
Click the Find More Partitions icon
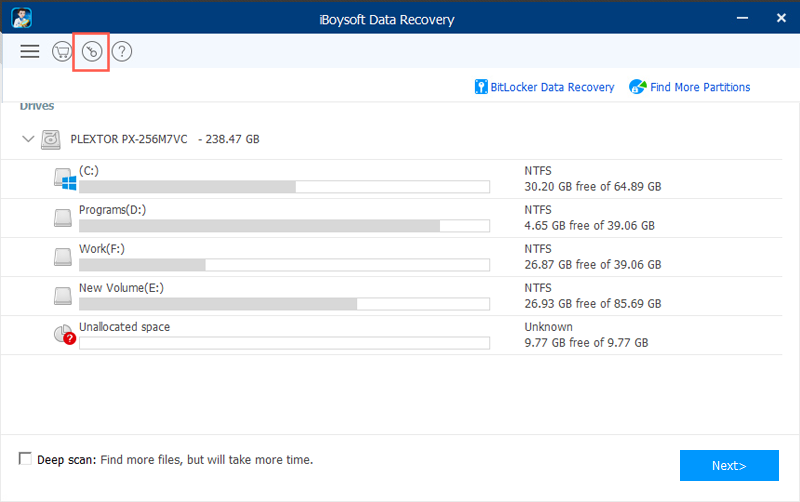[x=637, y=87]
